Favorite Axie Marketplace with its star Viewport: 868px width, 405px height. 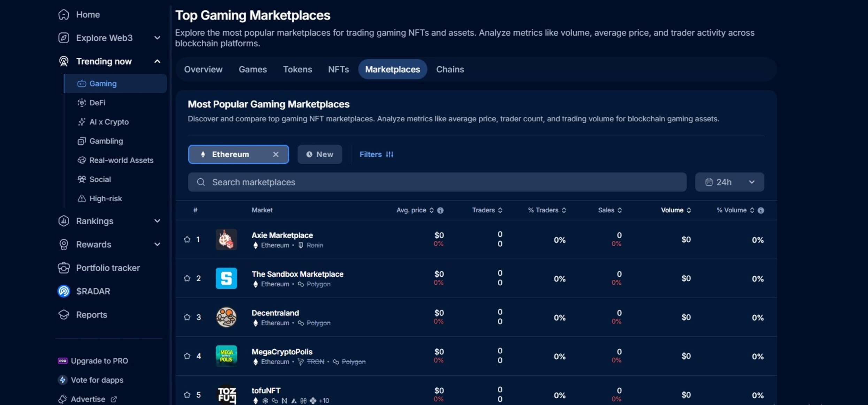(187, 240)
